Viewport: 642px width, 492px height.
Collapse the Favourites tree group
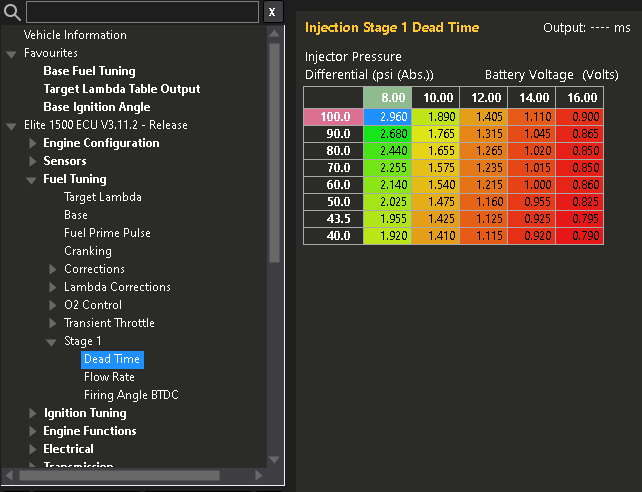(x=11, y=53)
